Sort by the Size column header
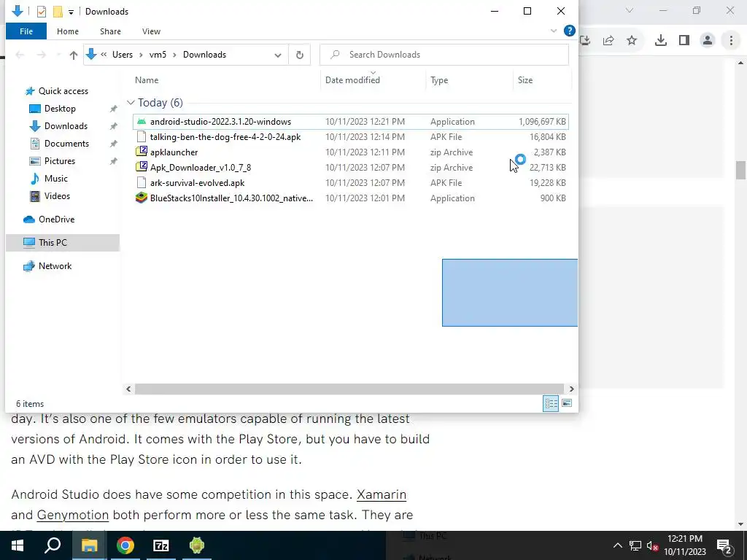This screenshot has height=560, width=747. [x=525, y=80]
